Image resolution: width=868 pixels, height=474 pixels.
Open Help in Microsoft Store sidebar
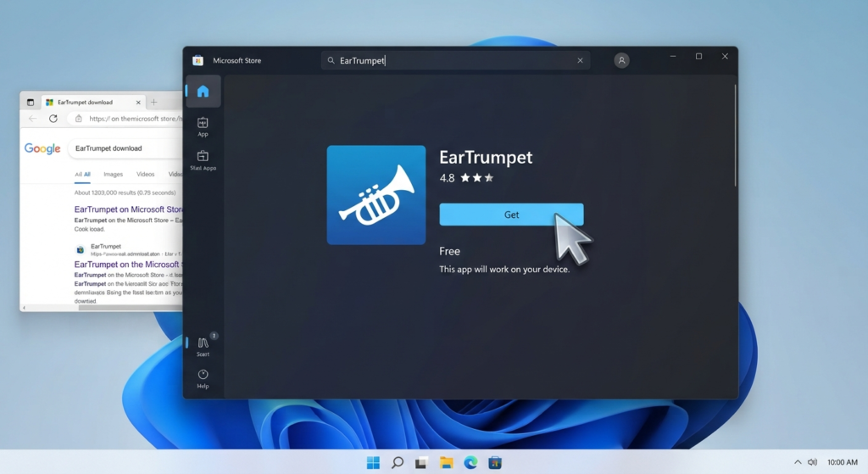tap(203, 379)
